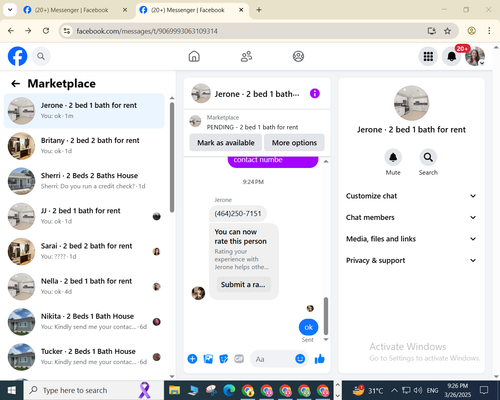The image size is (500, 400).
Task: Click the message input field Aa
Action: pyautogui.click(x=273, y=359)
